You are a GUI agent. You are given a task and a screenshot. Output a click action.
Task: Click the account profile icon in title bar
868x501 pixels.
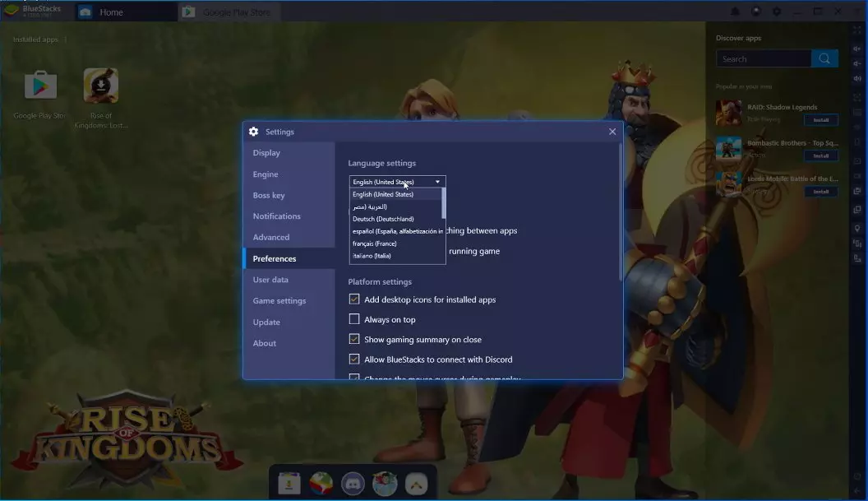756,12
